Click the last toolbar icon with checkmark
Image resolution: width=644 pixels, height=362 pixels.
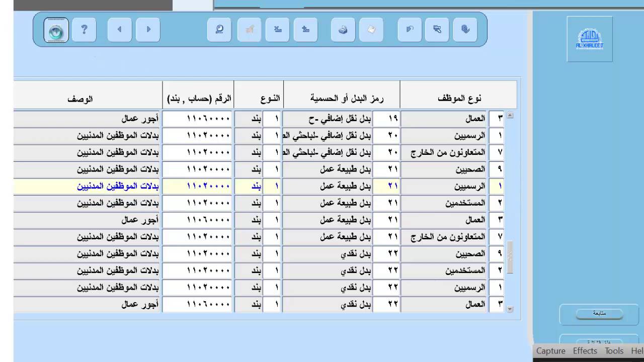465,30
